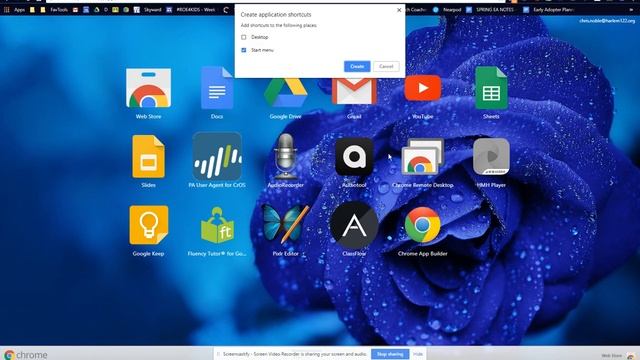This screenshot has height=360, width=640.
Task: Launch the Slides app
Action: [148, 157]
